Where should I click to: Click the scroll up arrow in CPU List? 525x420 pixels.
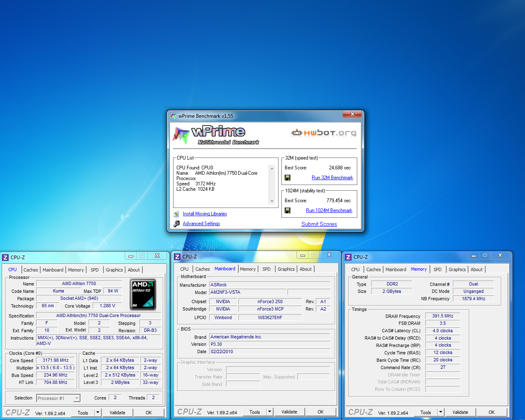(272, 169)
